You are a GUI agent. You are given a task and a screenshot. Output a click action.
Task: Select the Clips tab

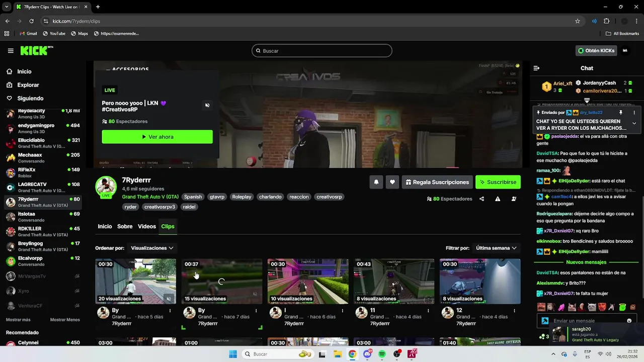[x=168, y=226]
